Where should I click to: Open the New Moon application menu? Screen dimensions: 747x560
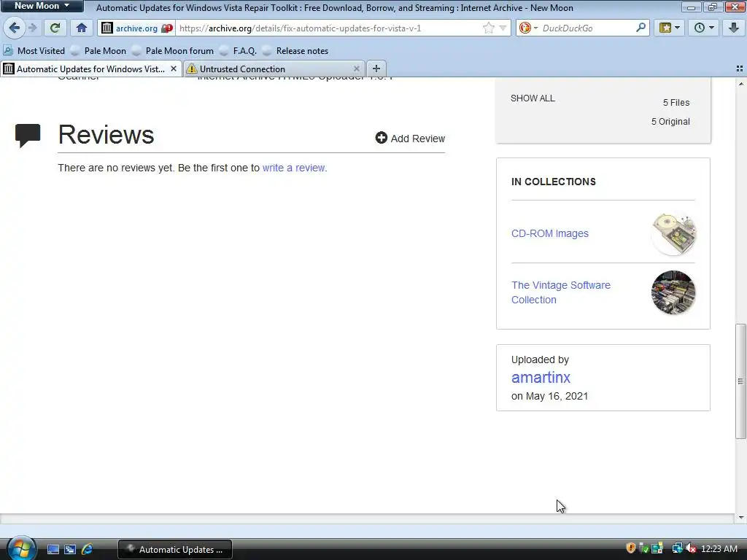click(x=42, y=6)
